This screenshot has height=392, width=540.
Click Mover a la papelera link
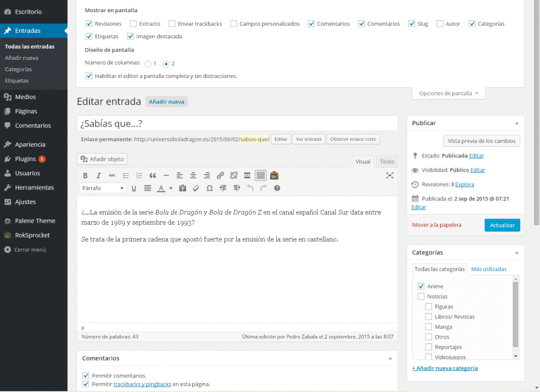[x=437, y=225]
